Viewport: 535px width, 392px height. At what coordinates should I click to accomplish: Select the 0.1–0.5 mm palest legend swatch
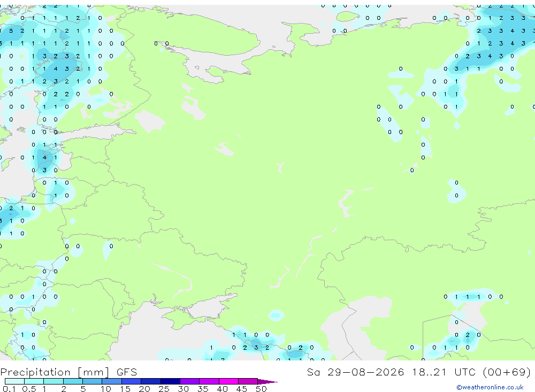[x=14, y=381]
